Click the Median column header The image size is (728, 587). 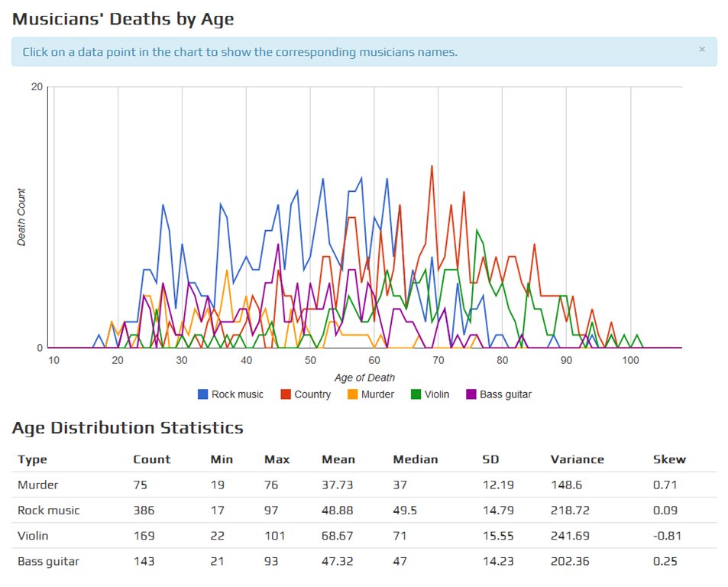[416, 459]
